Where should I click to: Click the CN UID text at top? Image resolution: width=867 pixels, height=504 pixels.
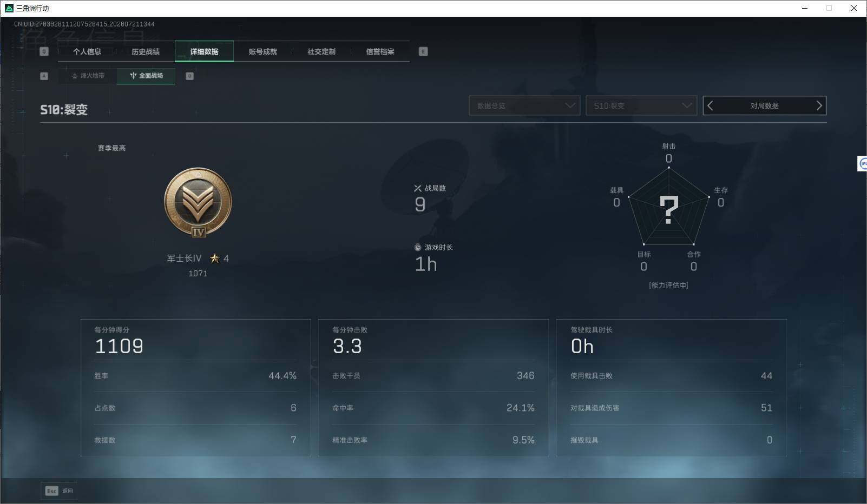coord(84,24)
